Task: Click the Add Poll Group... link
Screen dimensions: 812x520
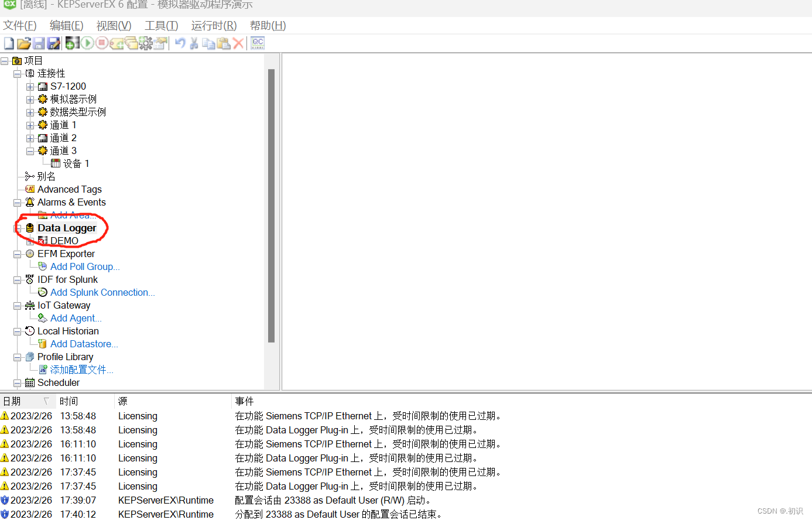Action: tap(85, 266)
